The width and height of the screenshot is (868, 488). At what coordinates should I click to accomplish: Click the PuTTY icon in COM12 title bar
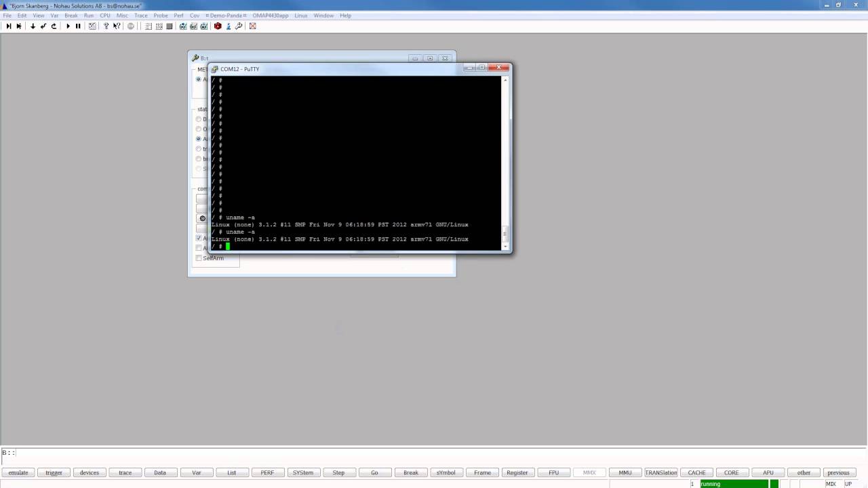coord(215,68)
